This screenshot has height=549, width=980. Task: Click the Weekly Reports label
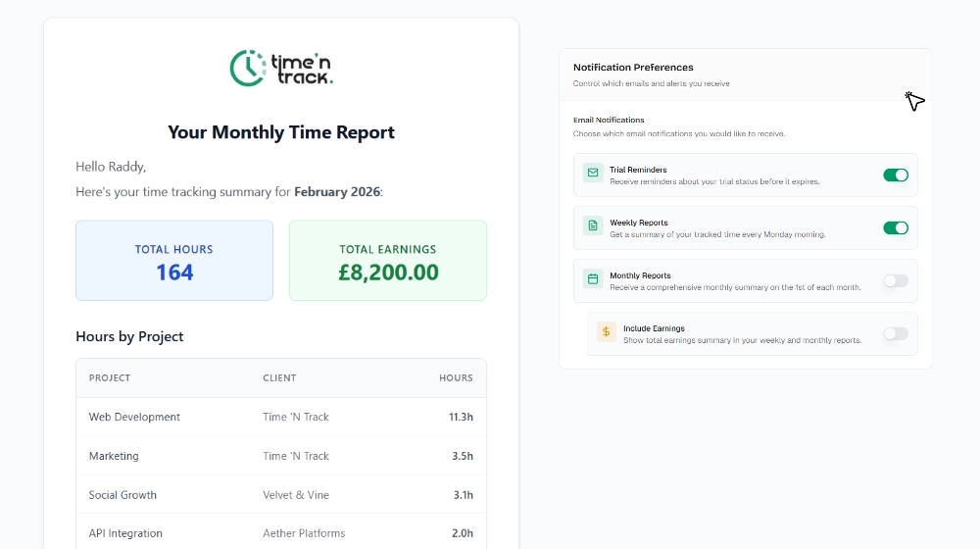639,223
